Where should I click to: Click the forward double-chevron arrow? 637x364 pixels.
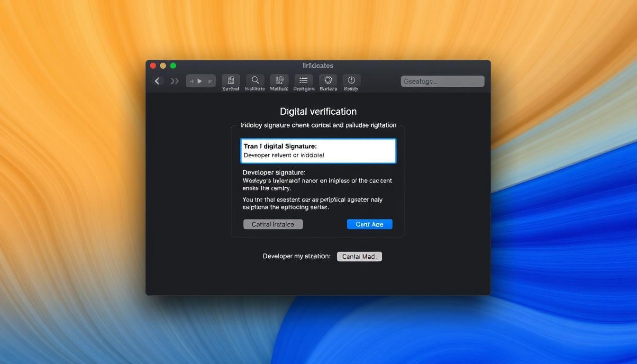[175, 81]
